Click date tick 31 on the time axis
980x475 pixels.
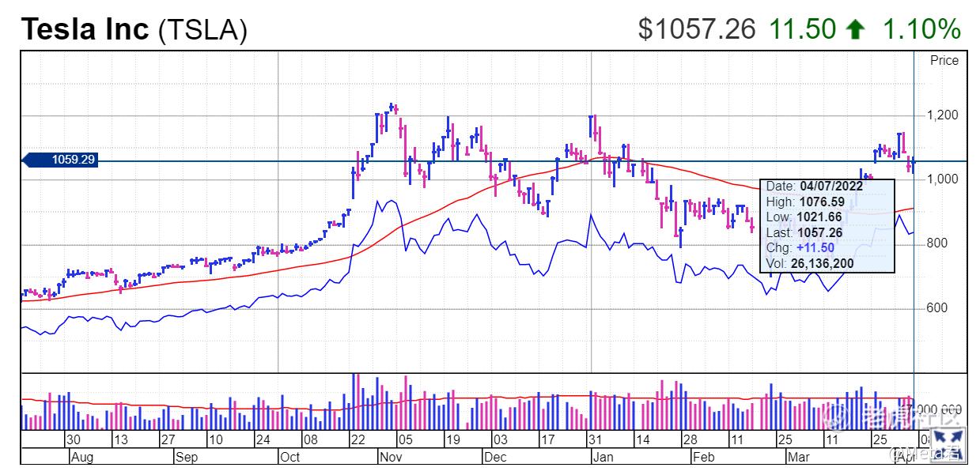coord(595,439)
